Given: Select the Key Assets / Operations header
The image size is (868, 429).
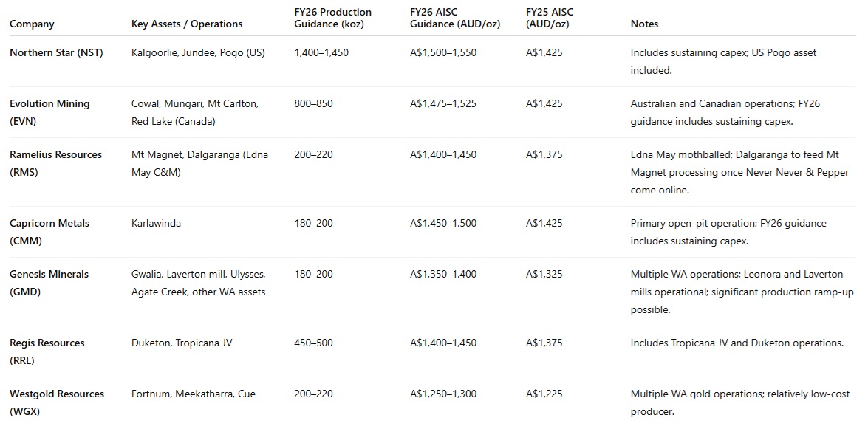Looking at the screenshot, I should [187, 24].
